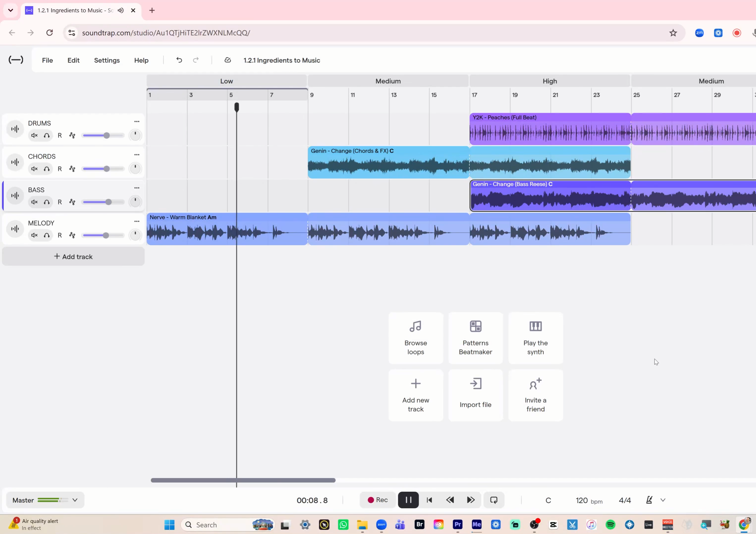The height and width of the screenshot is (534, 756).
Task: Mute the BASS track
Action: (x=34, y=202)
